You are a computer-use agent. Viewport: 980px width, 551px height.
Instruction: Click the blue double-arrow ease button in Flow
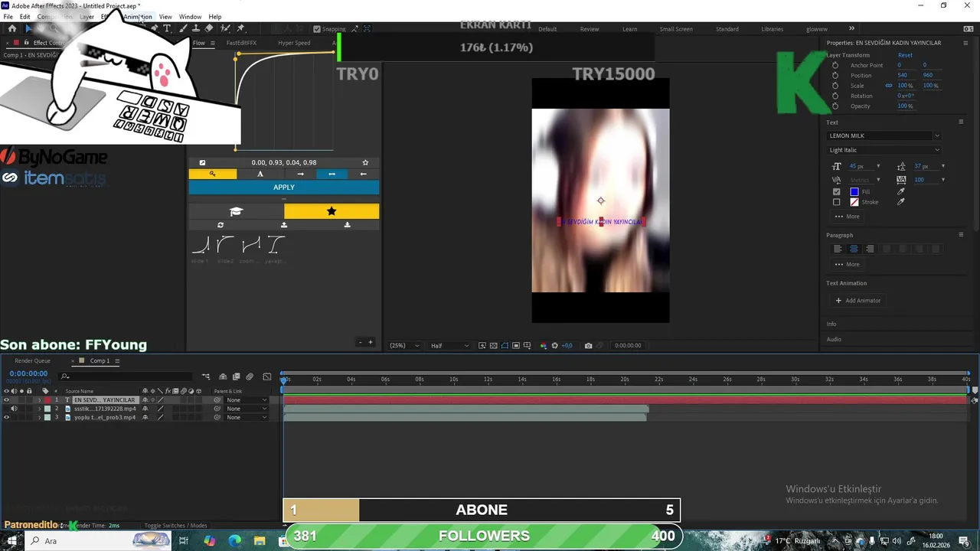point(332,174)
